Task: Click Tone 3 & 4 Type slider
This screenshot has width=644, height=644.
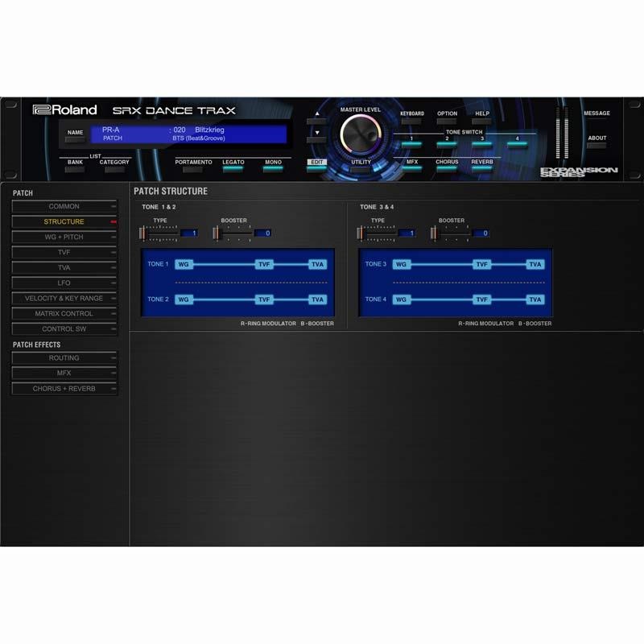Action: (376, 233)
